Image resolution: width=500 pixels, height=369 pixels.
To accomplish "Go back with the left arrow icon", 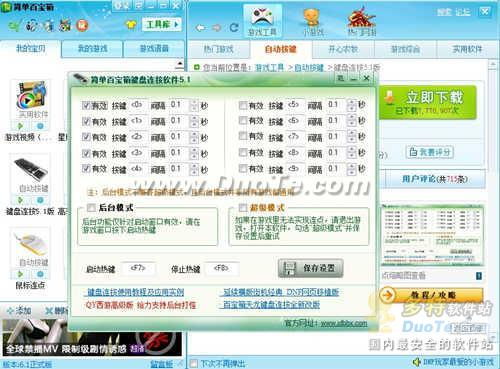I will 200,28.
